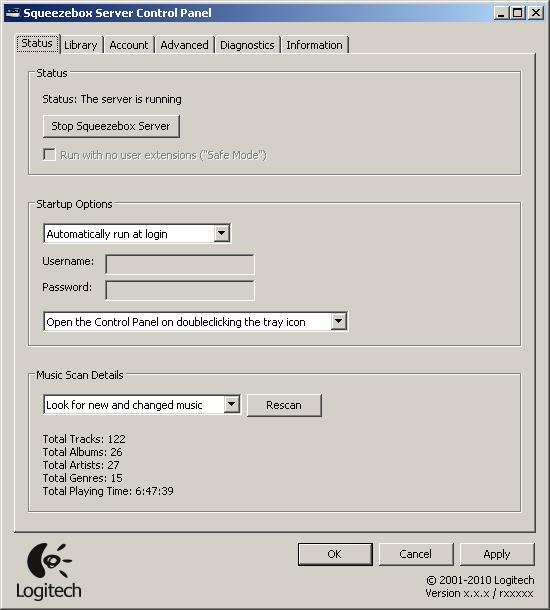
Task: Show the Information tab
Action: pos(314,45)
